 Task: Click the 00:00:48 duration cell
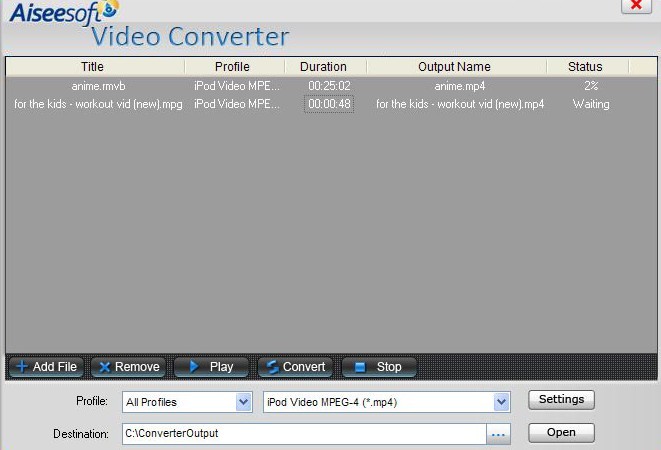click(x=329, y=104)
